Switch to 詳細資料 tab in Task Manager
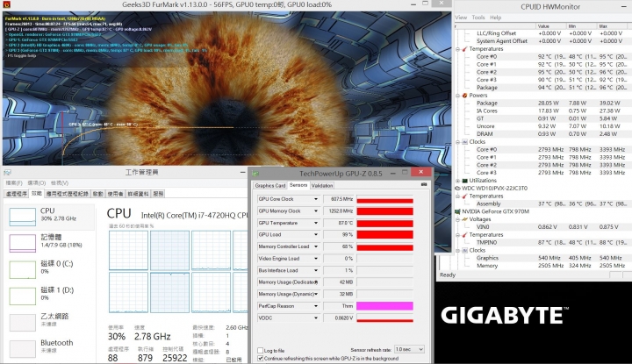The image size is (632, 364). [x=139, y=194]
